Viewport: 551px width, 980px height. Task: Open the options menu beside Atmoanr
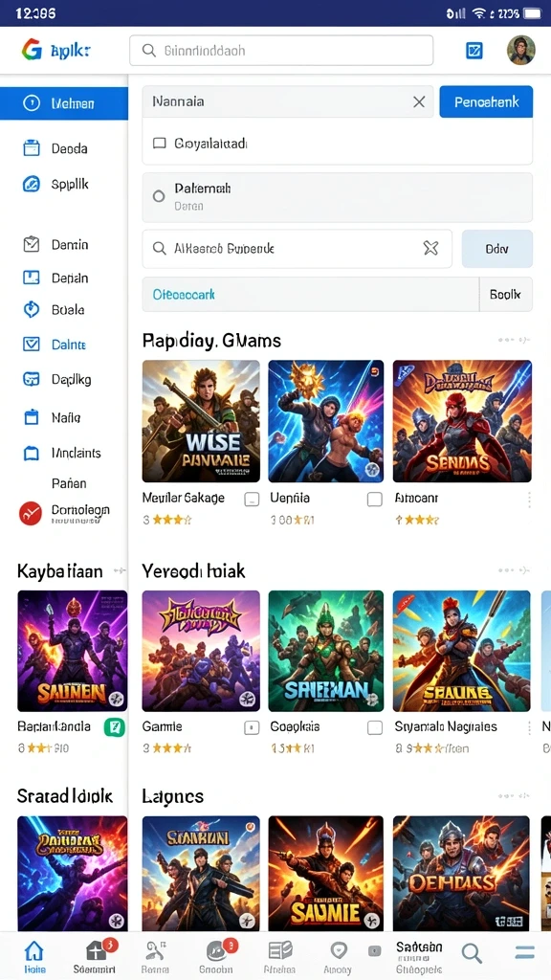[x=530, y=499]
